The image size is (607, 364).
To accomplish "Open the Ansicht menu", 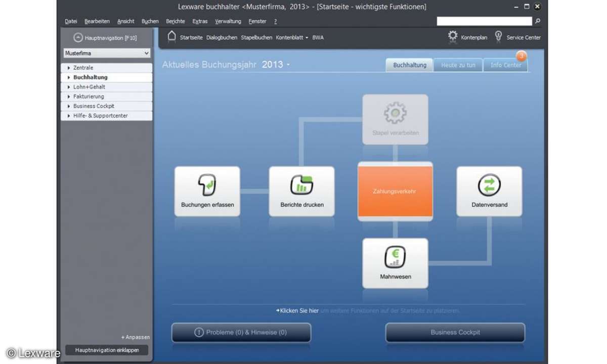I will 126,21.
